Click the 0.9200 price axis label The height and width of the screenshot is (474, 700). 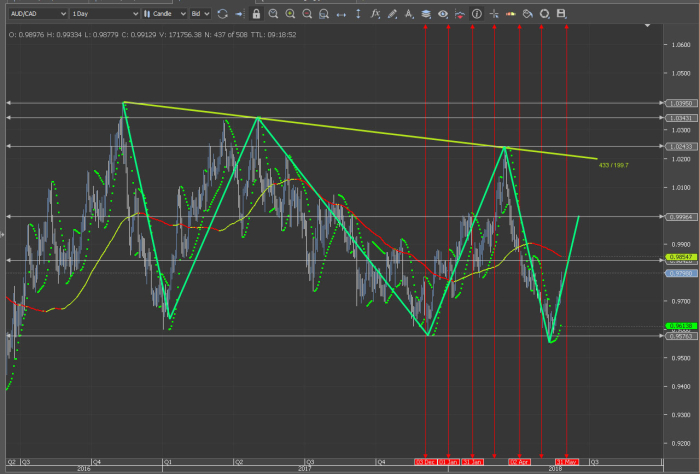click(681, 444)
